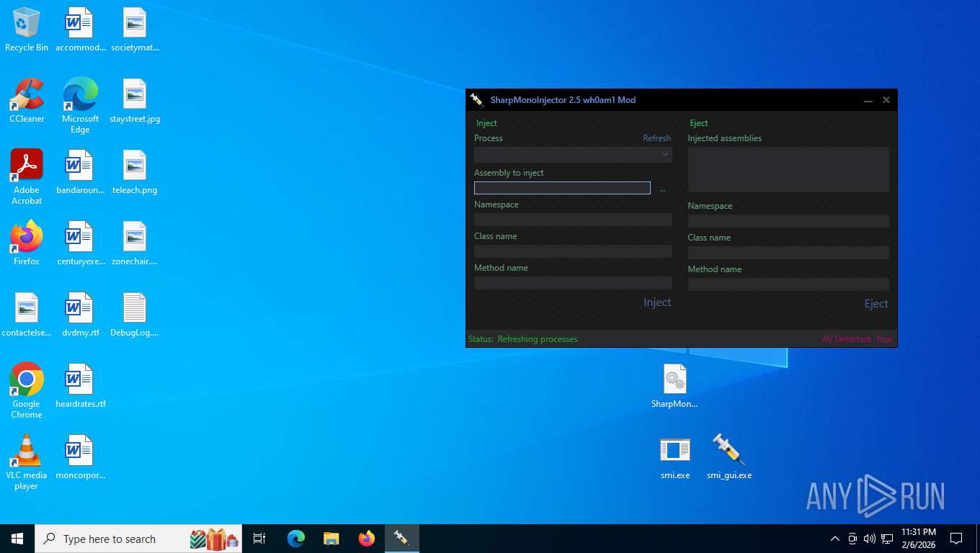Select the centuryexe... Word document icon
This screenshot has height=553, width=980.
coord(80,243)
